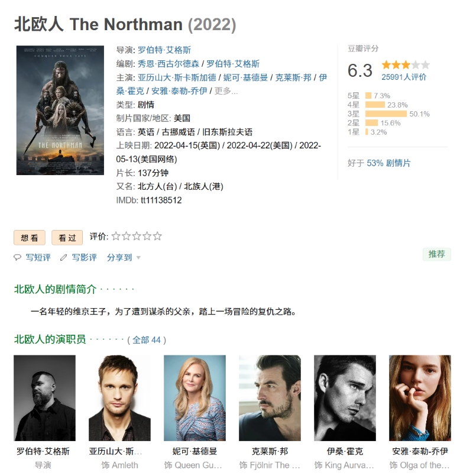
Task: Expand 更多… in the cast list
Action: pos(226,91)
